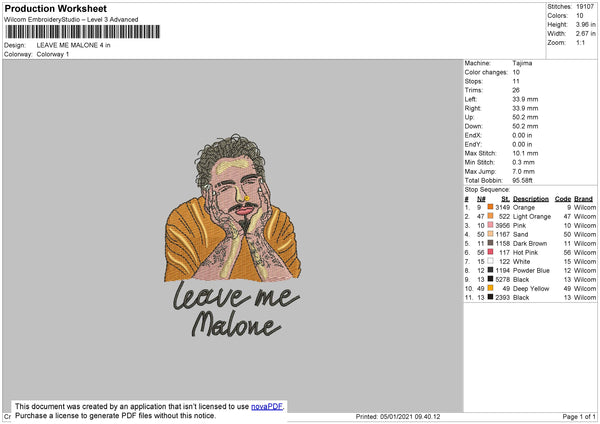Click the 'Deep Yellow' description text
Screen dimensions: 600x424
(531, 289)
